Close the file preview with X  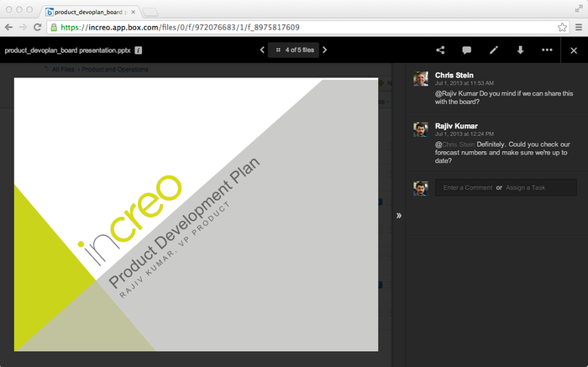pos(574,50)
